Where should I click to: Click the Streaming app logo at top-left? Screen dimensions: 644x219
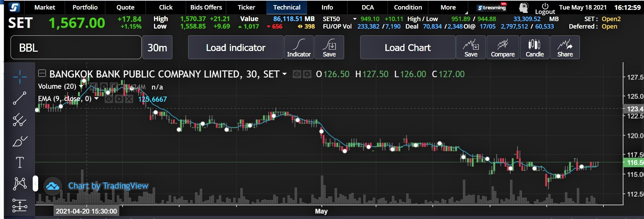click(14, 7)
